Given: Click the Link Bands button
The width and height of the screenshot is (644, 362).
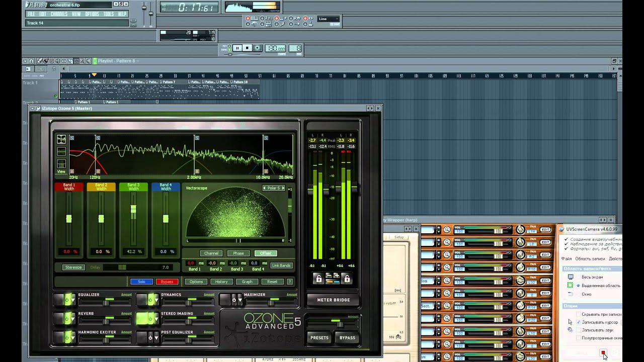Looking at the screenshot, I should click(x=281, y=265).
